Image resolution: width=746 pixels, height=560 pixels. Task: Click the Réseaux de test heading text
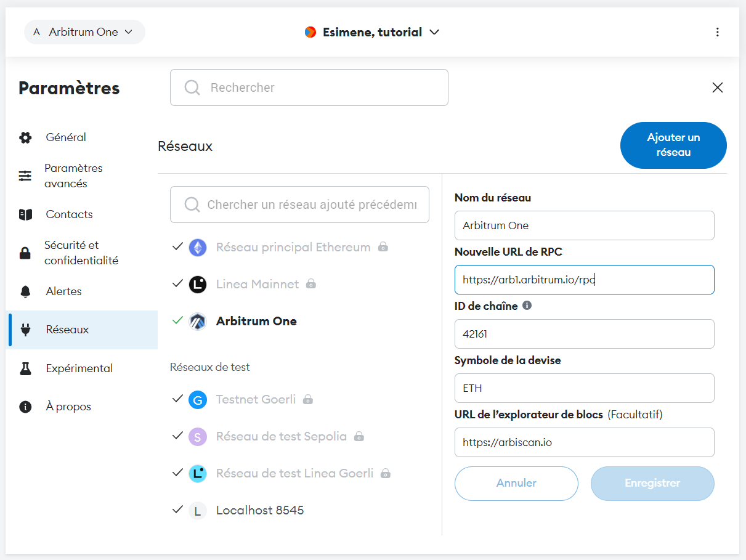tap(210, 367)
